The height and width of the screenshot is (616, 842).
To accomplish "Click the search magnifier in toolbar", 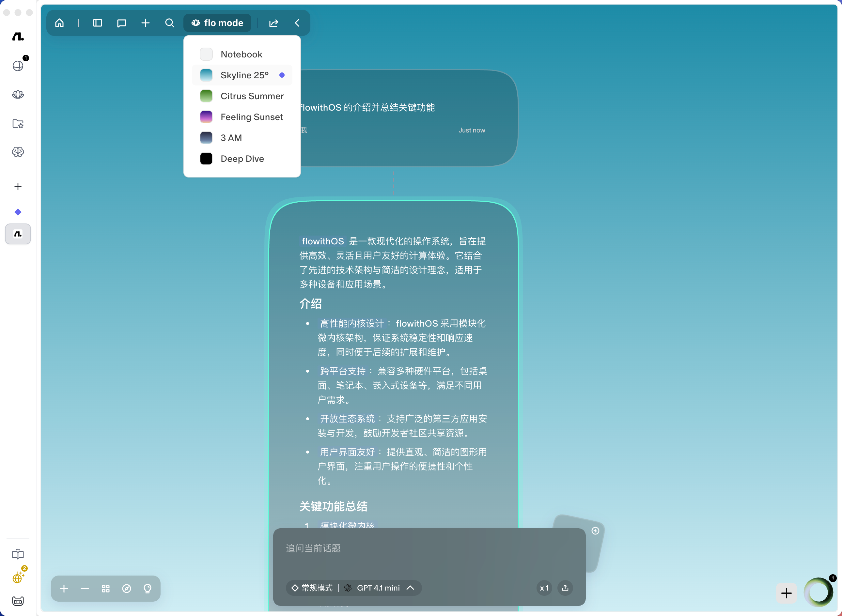I will 170,23.
